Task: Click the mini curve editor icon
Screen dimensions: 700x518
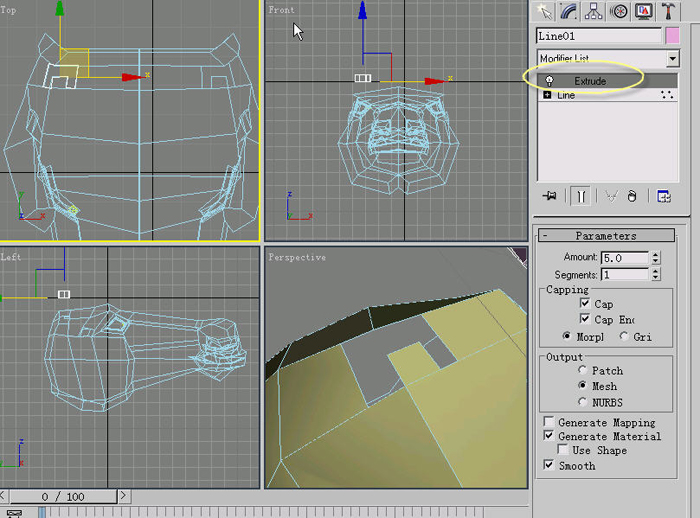Action: (15, 513)
